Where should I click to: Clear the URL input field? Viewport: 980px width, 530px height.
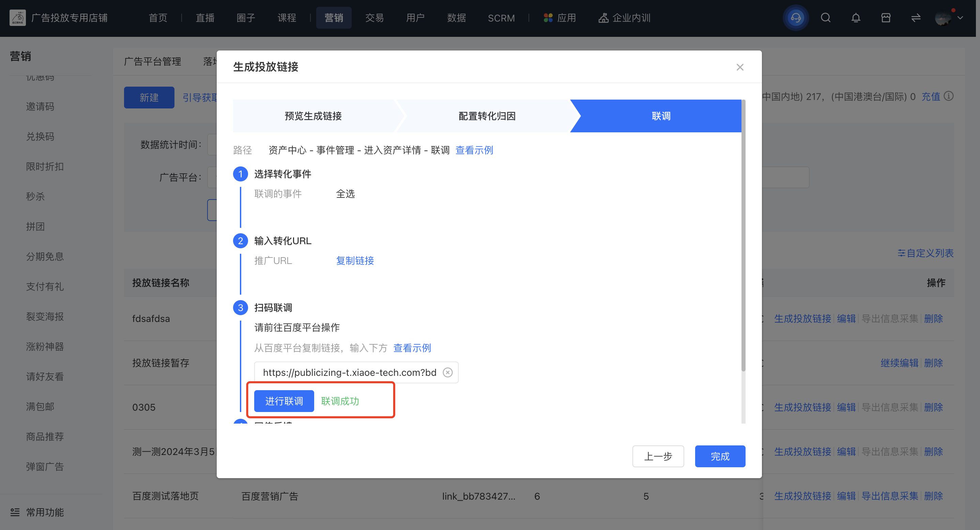coord(448,372)
